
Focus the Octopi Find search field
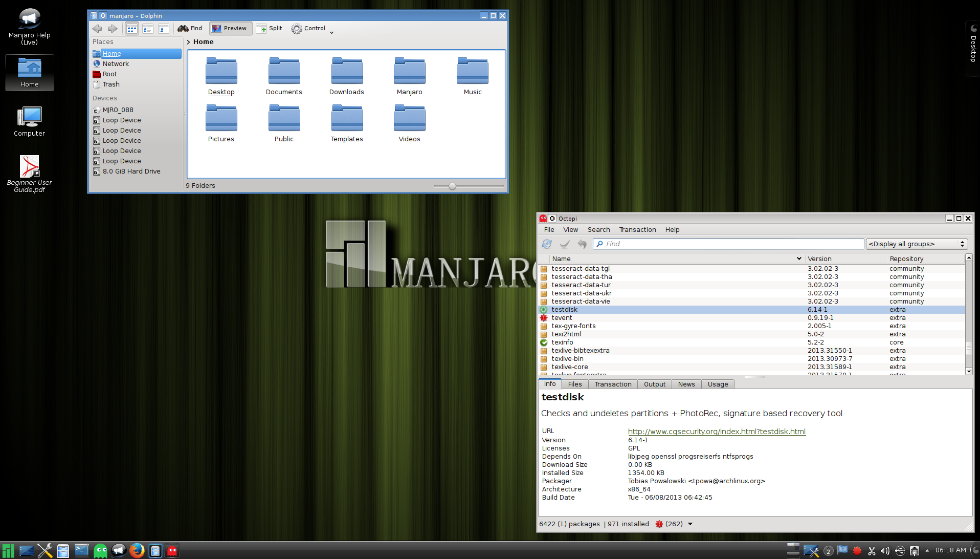click(x=728, y=244)
